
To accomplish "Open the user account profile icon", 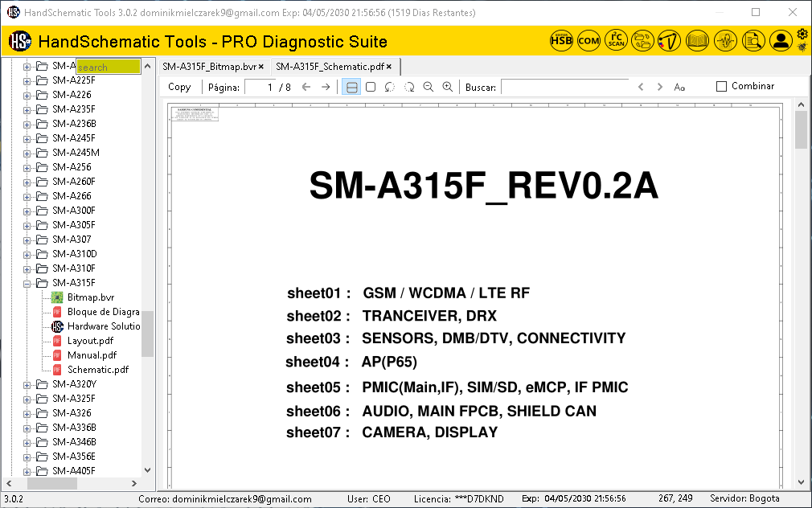I will coord(781,40).
